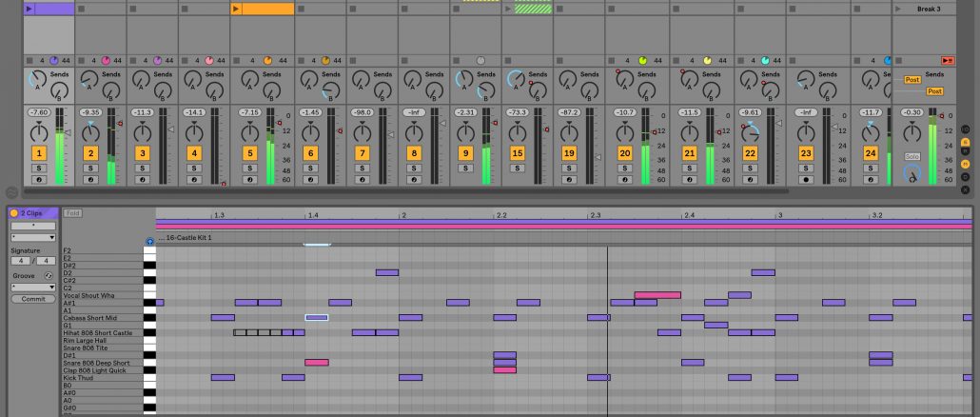Image resolution: width=980 pixels, height=417 pixels.
Task: Click the Back to Arrangement button on master
Action: coord(947,60)
